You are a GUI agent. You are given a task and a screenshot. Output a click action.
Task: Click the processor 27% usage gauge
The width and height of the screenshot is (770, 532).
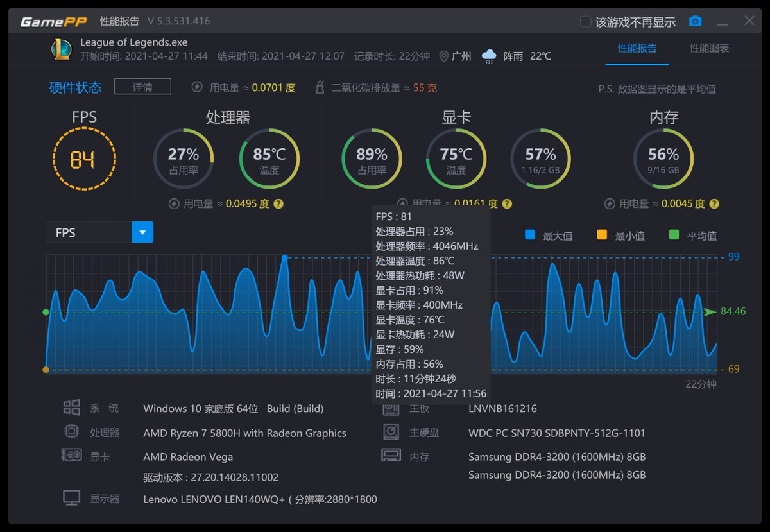point(184,159)
